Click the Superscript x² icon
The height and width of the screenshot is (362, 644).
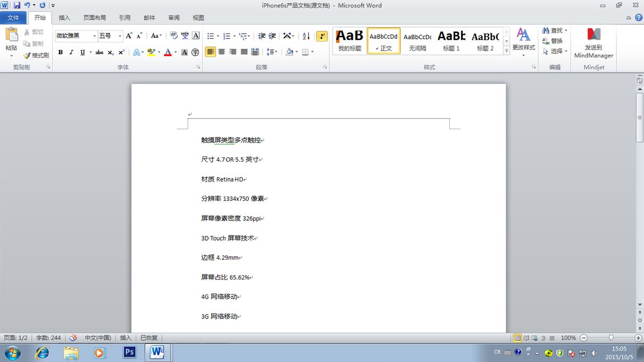point(121,52)
